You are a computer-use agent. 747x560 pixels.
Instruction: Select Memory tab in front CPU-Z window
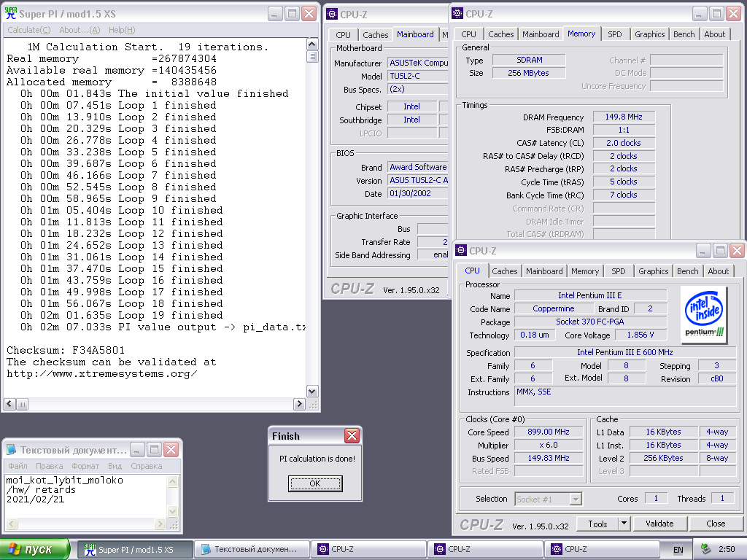point(585,271)
